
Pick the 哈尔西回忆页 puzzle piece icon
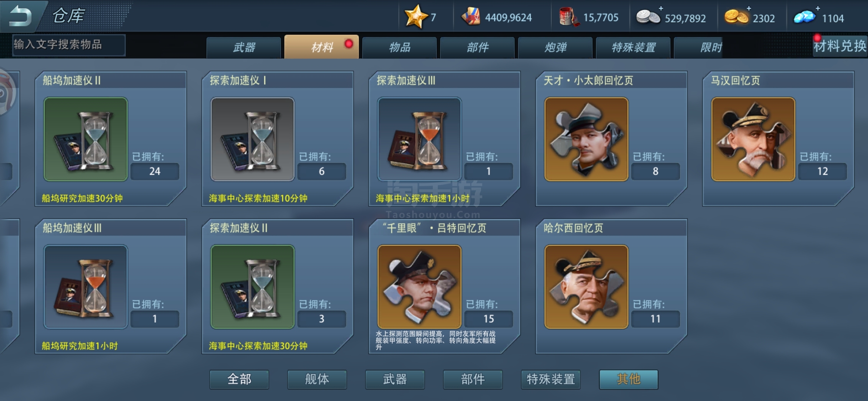tap(586, 287)
